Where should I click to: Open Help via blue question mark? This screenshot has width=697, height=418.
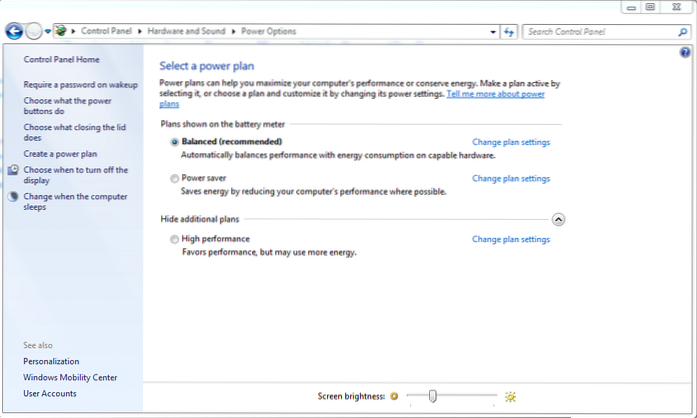click(685, 52)
